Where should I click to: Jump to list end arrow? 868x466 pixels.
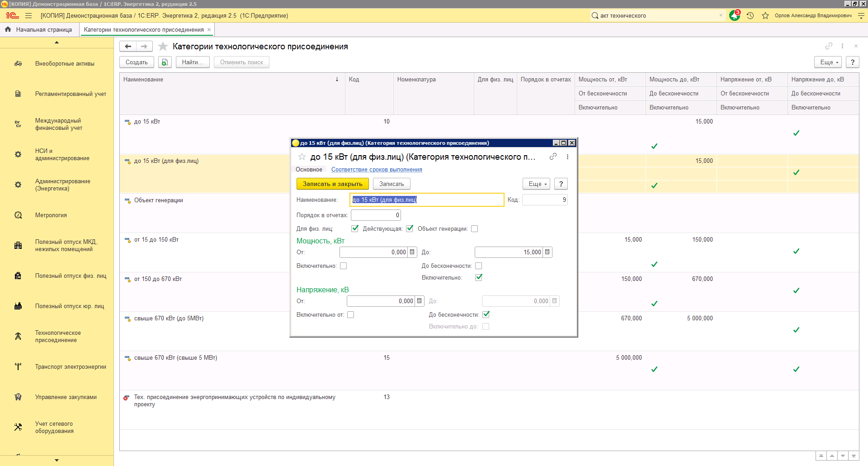tap(854, 456)
